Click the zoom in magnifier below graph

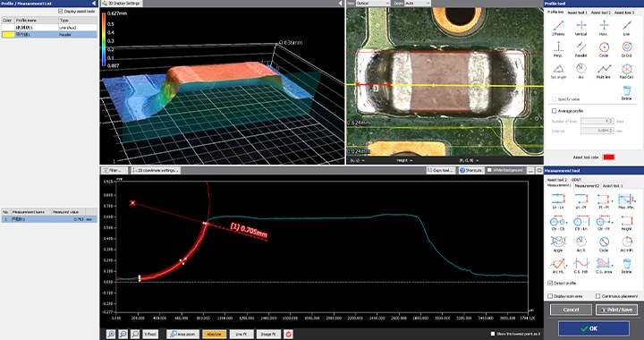pyautogui.click(x=111, y=335)
